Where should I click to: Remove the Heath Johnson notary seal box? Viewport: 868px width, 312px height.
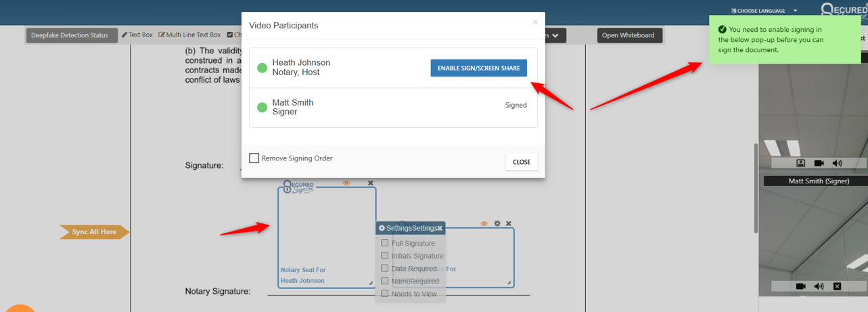pos(371,183)
